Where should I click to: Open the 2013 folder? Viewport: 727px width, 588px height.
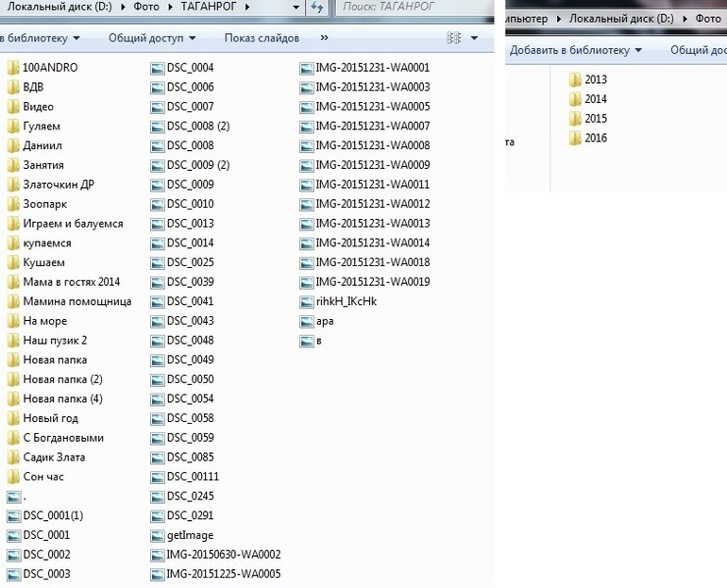(x=595, y=80)
